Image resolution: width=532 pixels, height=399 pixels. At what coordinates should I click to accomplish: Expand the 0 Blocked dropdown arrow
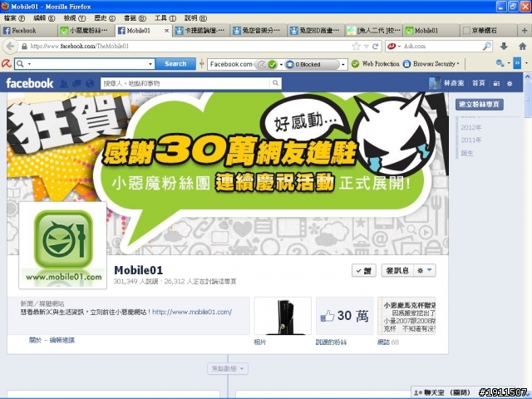pyautogui.click(x=343, y=64)
